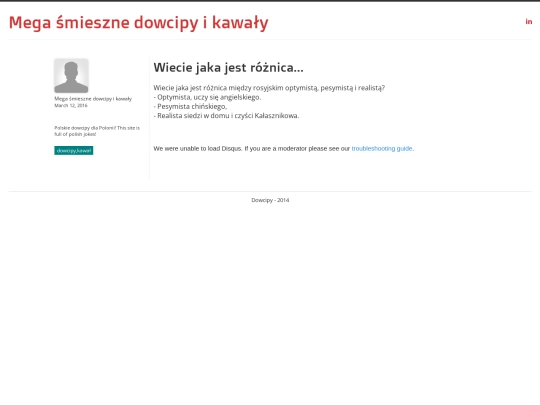Open the LinkedIn icon in the header
This screenshot has width=540, height=405.
point(529,22)
